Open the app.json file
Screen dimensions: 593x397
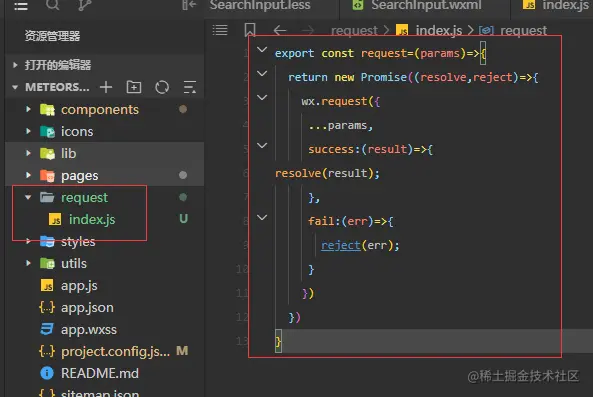pyautogui.click(x=87, y=307)
